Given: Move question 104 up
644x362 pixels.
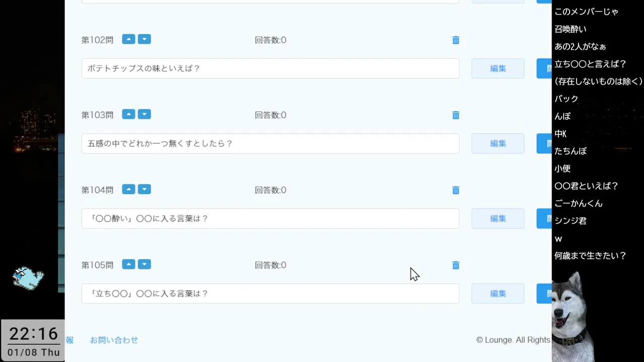Looking at the screenshot, I should click(129, 189).
